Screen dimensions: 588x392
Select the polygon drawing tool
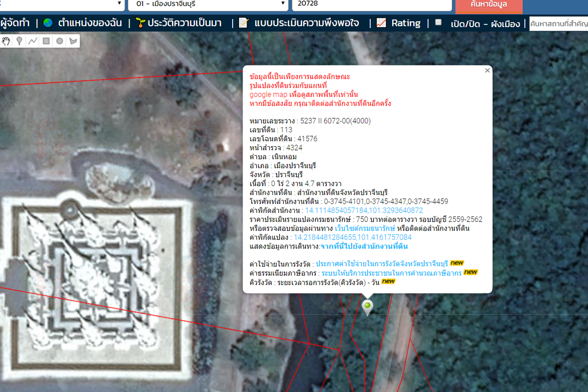click(x=73, y=41)
